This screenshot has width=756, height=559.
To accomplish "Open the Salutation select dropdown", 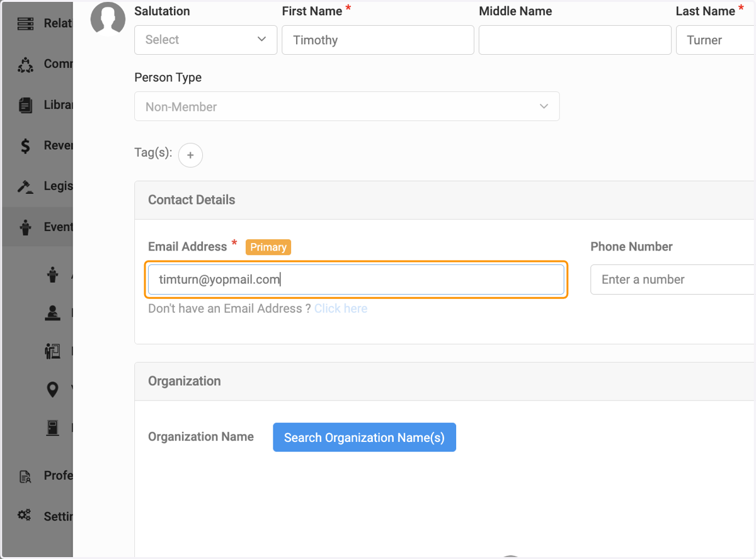I will [206, 40].
